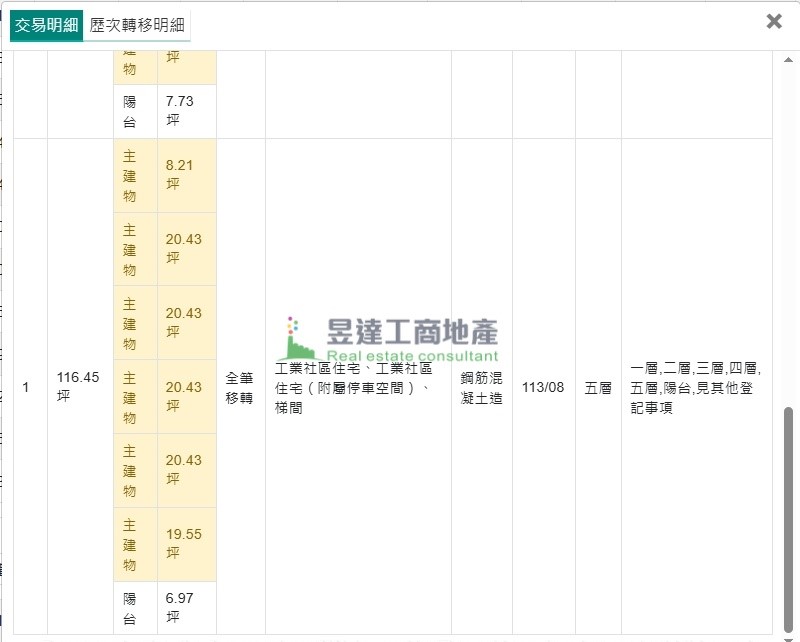Screen dimensions: 800x642
Task: Select the 20.43 坪 cell directly above 19.55 坪
Action: [186, 470]
